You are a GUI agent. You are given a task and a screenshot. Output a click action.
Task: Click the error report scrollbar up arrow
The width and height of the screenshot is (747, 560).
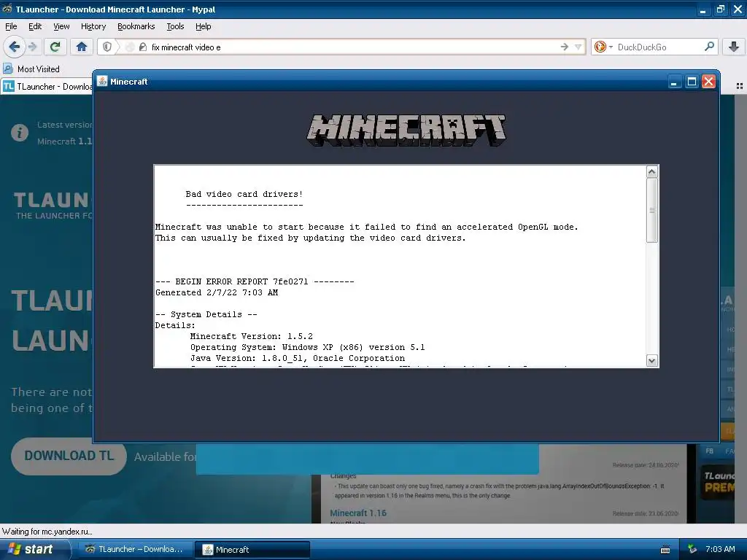coord(651,171)
